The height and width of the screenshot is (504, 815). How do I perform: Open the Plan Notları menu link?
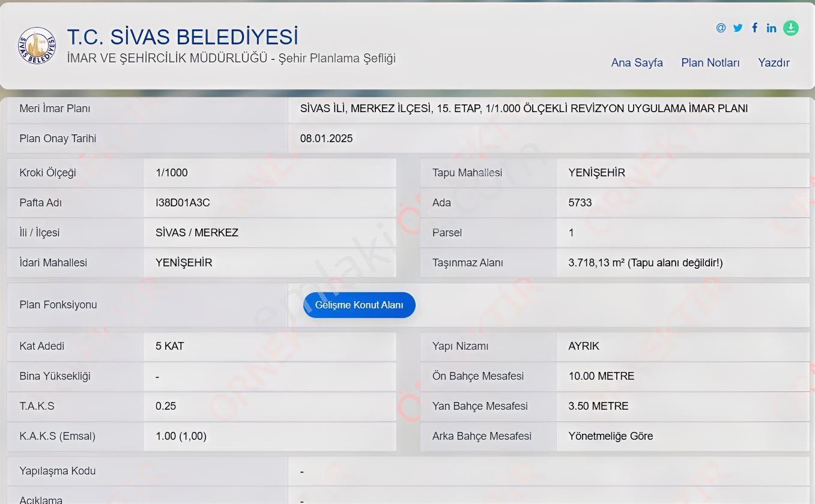(x=710, y=62)
